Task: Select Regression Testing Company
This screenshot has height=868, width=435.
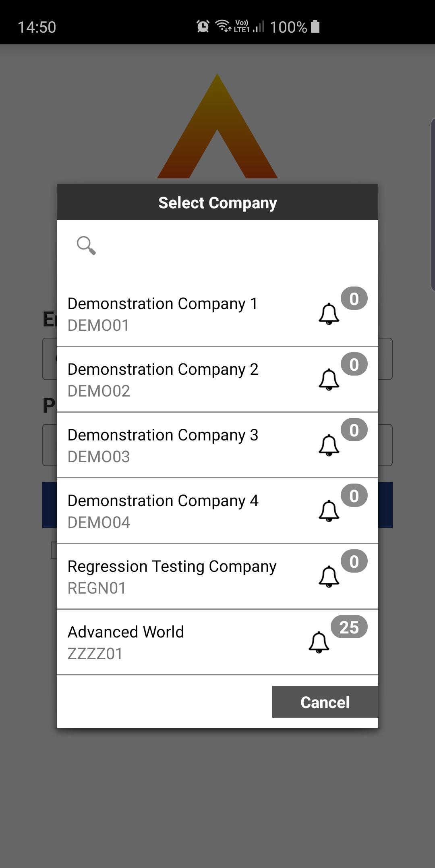Action: click(172, 577)
